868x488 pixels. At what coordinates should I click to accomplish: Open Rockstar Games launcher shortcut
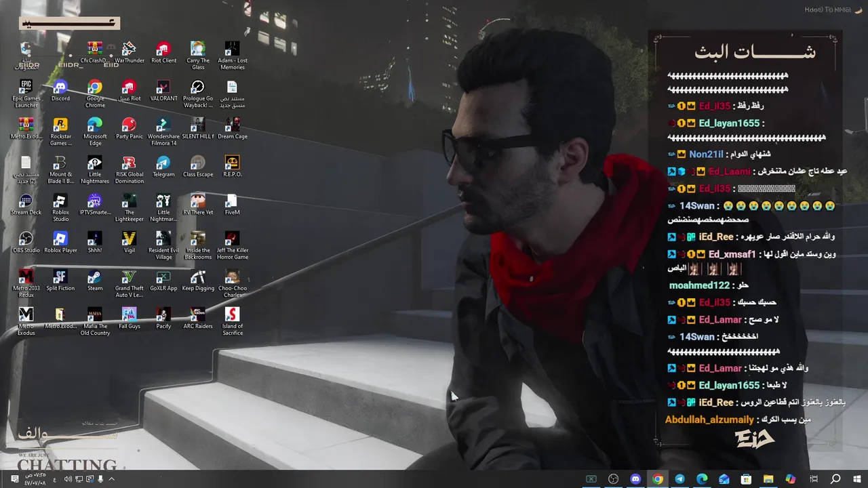(60, 132)
